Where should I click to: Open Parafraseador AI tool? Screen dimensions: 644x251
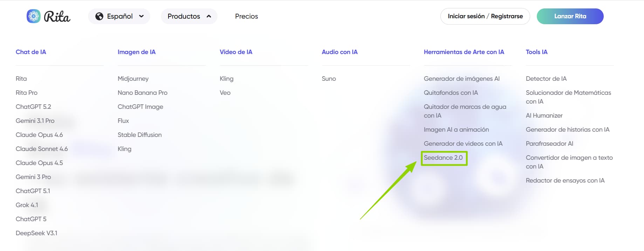[x=549, y=144]
